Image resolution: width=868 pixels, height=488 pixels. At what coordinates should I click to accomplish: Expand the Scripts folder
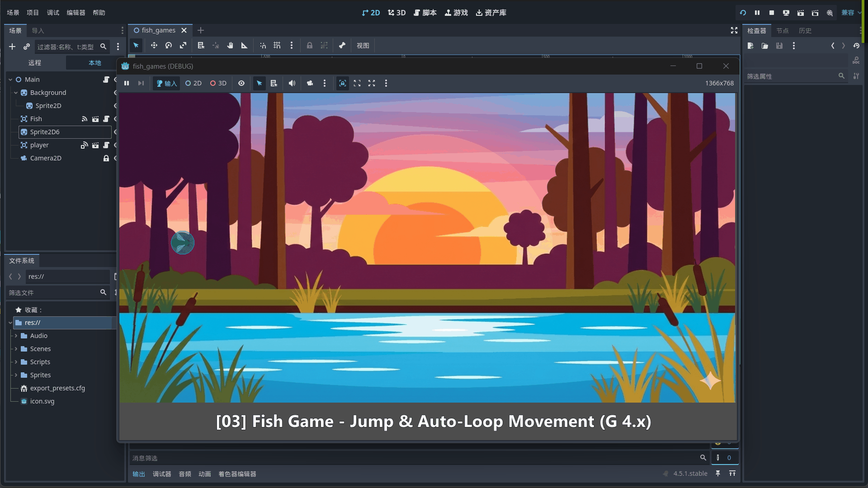16,362
